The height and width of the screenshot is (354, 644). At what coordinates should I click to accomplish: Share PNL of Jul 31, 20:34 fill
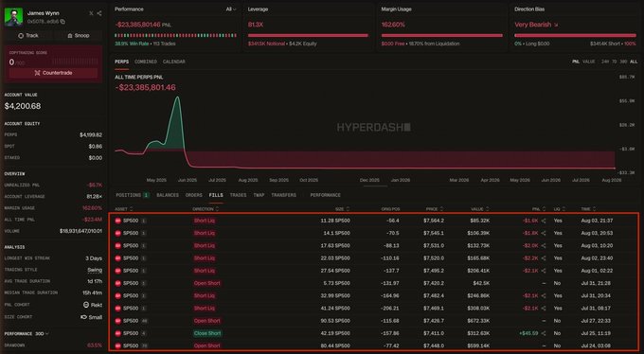pos(544,295)
